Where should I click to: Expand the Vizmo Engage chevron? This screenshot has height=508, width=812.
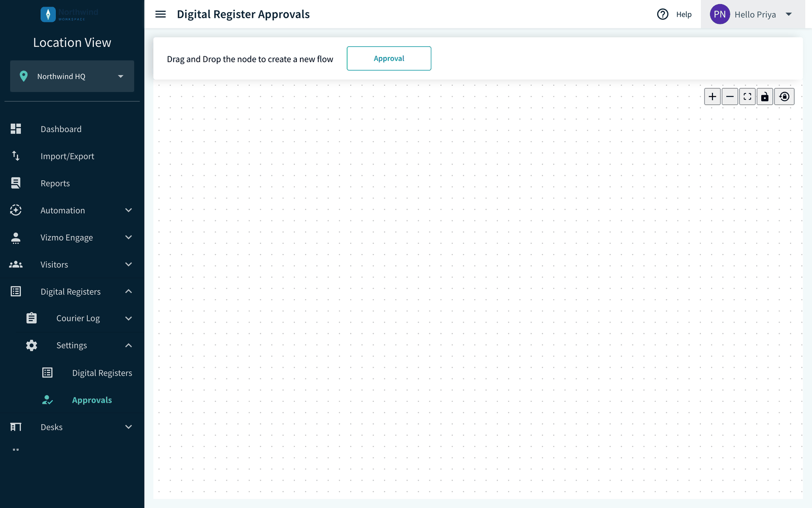tap(128, 237)
